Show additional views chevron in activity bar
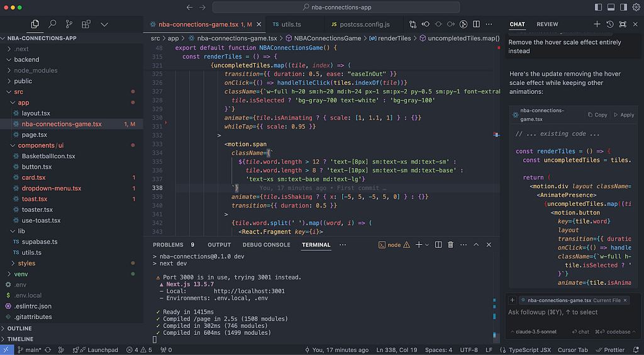644x355 pixels. tap(104, 25)
